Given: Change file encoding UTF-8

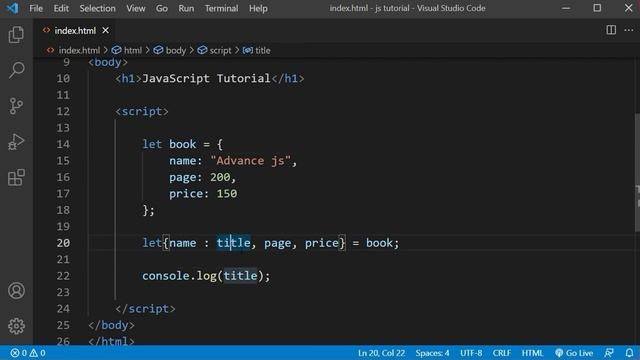Looking at the screenshot, I should pyautogui.click(x=471, y=353).
